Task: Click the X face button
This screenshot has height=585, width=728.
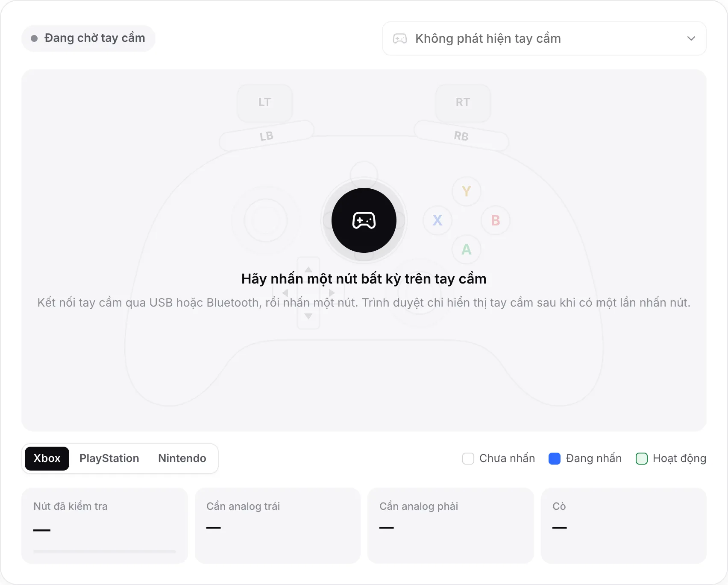Action: coord(437,220)
